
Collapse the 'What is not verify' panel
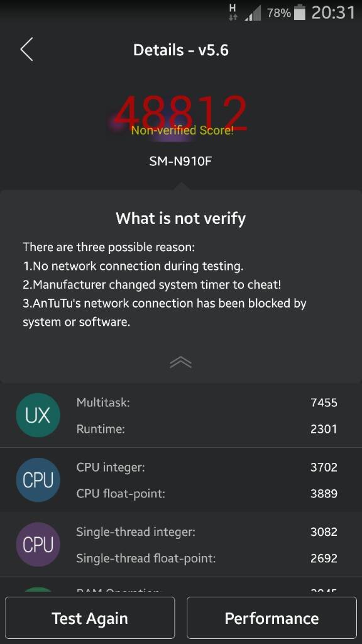[180, 362]
